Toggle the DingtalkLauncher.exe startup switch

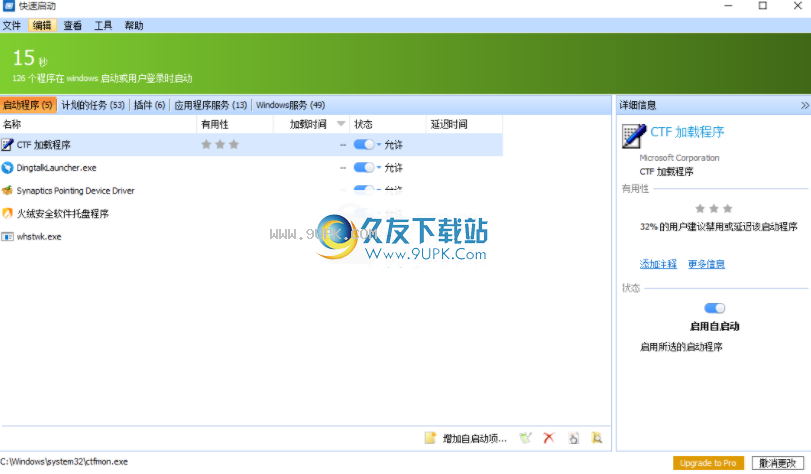click(x=364, y=167)
